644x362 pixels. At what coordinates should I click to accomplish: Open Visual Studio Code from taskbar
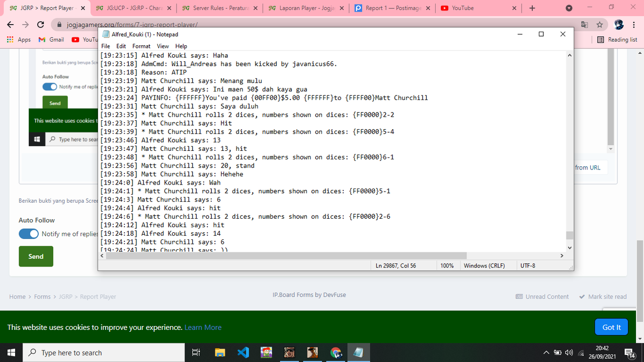243,352
